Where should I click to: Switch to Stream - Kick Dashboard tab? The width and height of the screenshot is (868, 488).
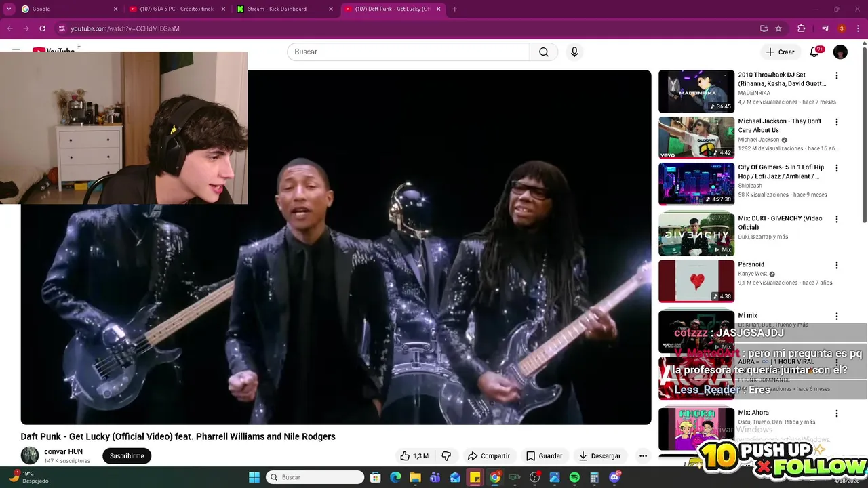[x=285, y=9]
